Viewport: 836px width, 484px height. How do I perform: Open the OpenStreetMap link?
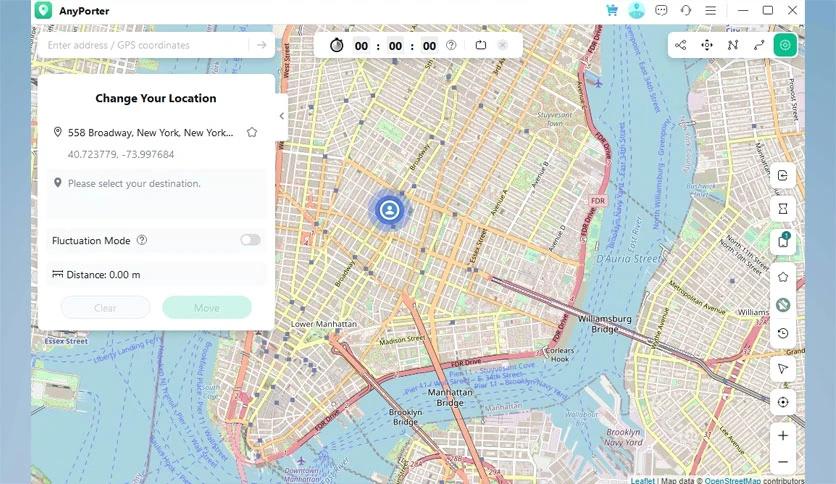(733, 480)
